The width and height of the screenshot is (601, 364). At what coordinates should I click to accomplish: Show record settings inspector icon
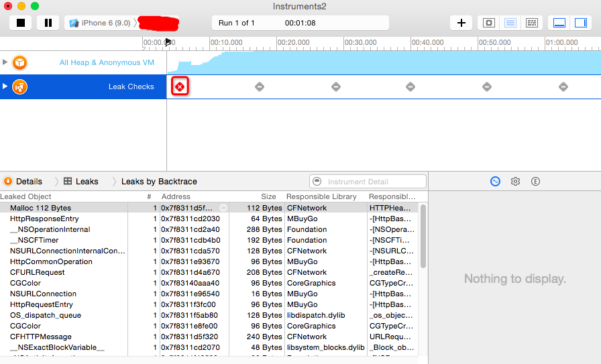tap(495, 181)
